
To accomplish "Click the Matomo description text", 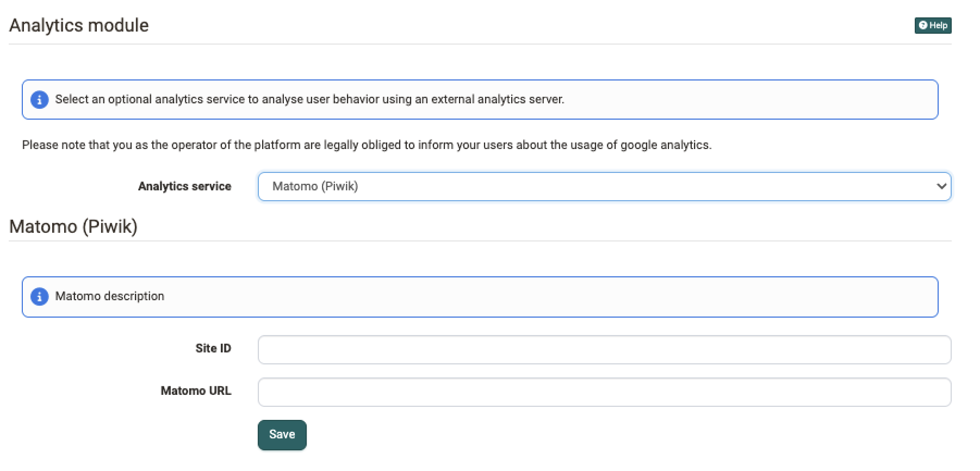I will point(110,296).
